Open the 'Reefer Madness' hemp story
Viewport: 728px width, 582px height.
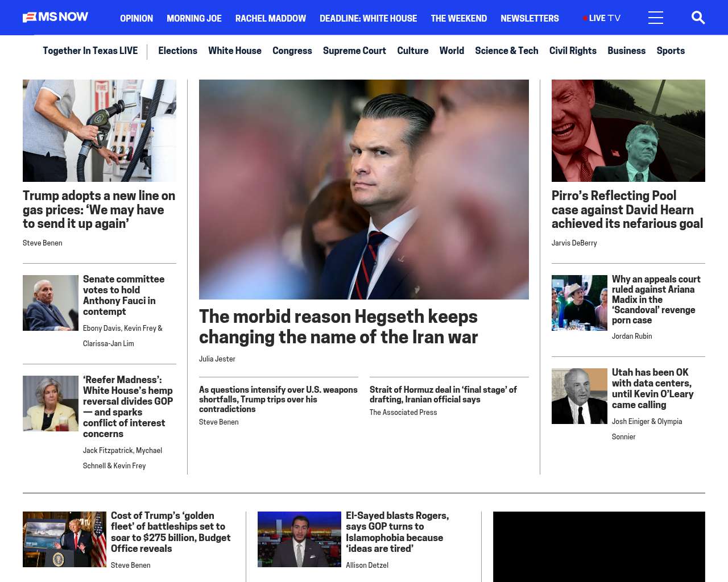128,407
